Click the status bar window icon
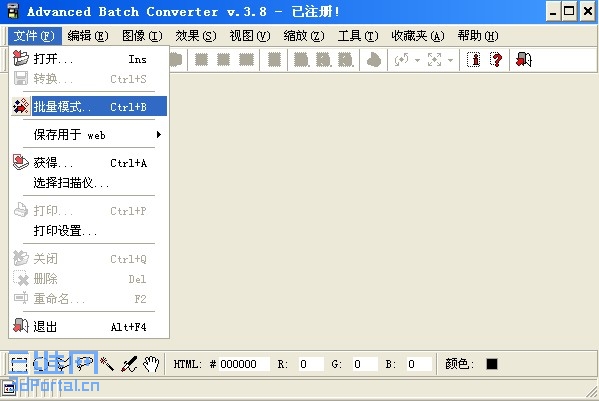Viewport: 599px width, 401px height. pyautogui.click(x=9, y=388)
